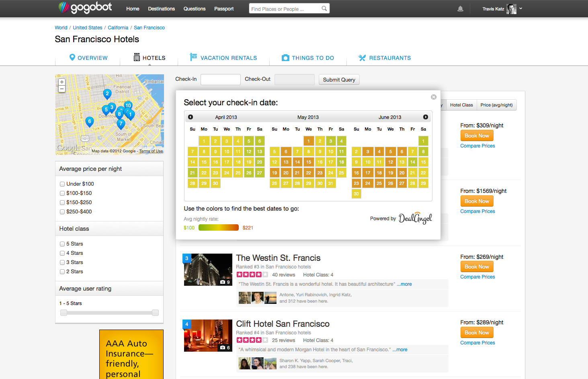Click the Vacation Rentals icon

click(193, 57)
